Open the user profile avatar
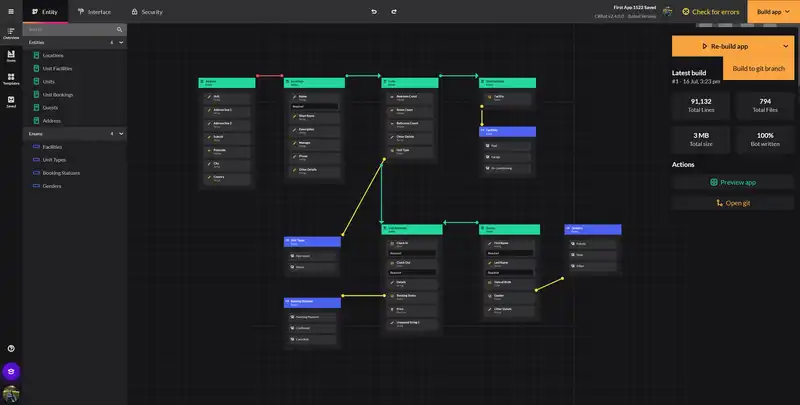 [x=11, y=394]
